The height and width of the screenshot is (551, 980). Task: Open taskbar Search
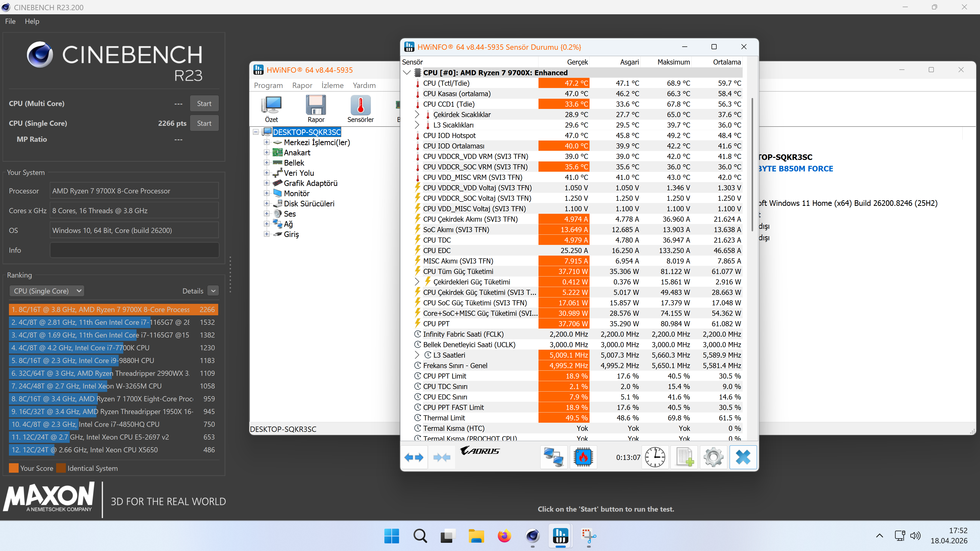tap(420, 536)
